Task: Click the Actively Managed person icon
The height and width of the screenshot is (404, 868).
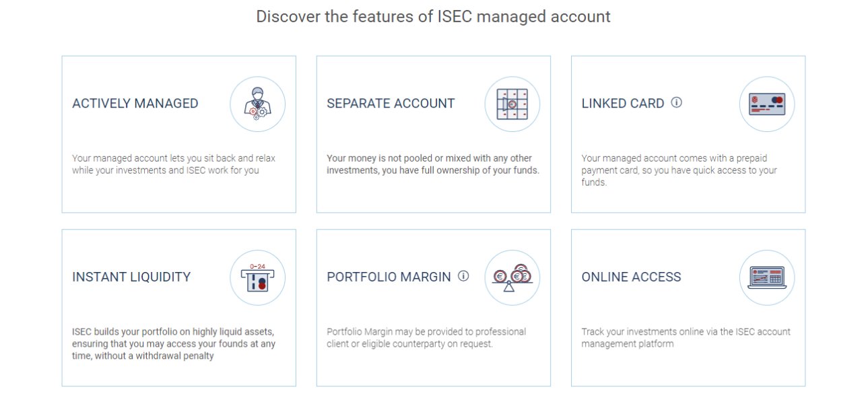Action: pos(257,104)
